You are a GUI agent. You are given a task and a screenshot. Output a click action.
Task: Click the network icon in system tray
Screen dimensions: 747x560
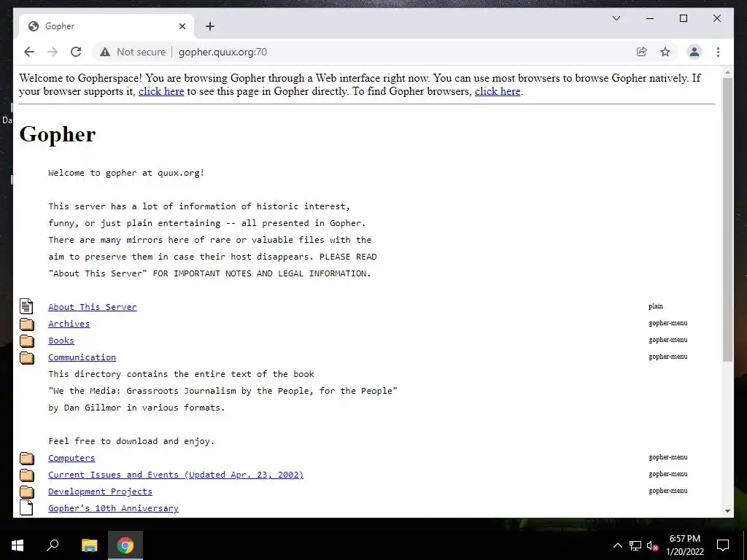point(635,545)
